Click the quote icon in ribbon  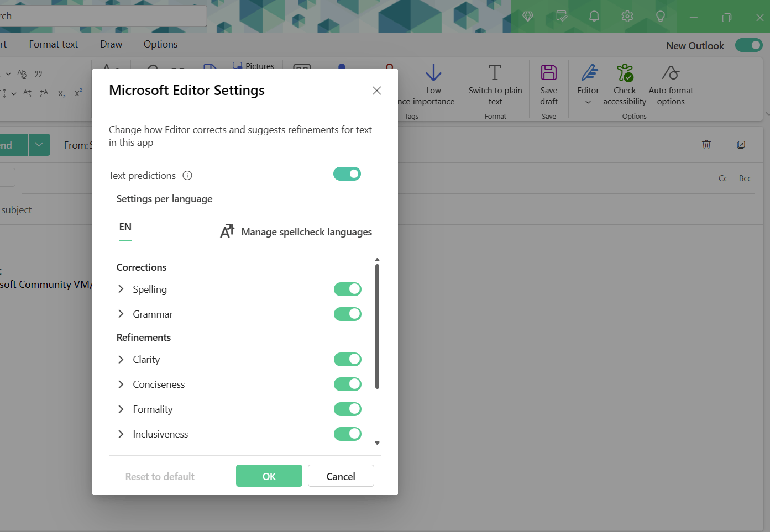pos(39,73)
